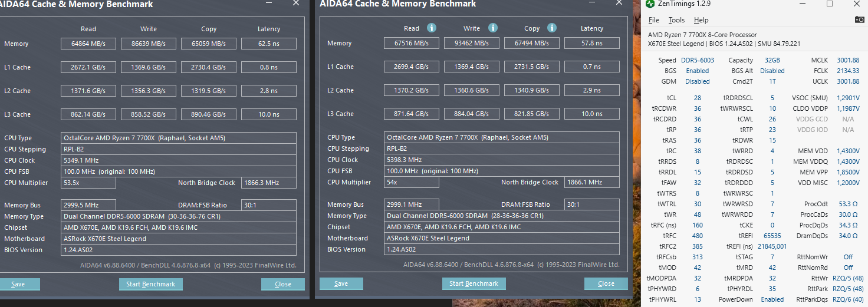Click ZenTimings MEM VPP value 1,8500V
Screen dimensions: 868x307
848,172
